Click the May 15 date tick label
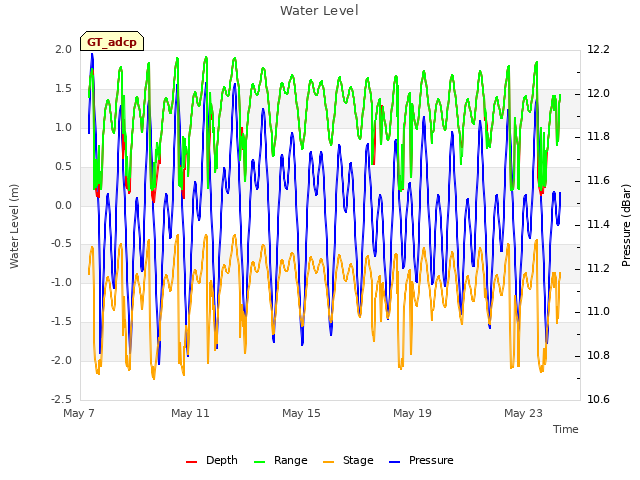Screen dimensions: 640x480 [x=301, y=413]
